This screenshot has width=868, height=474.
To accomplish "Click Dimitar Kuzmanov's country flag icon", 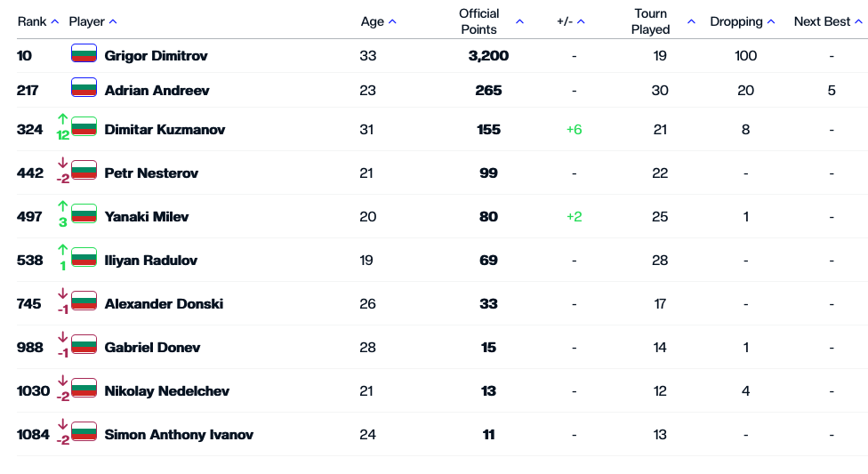I will [84, 127].
